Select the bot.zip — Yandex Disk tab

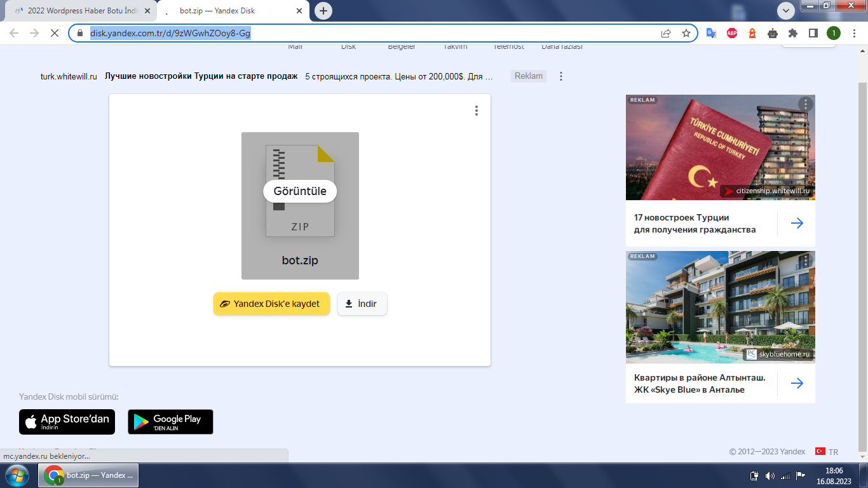(233, 11)
